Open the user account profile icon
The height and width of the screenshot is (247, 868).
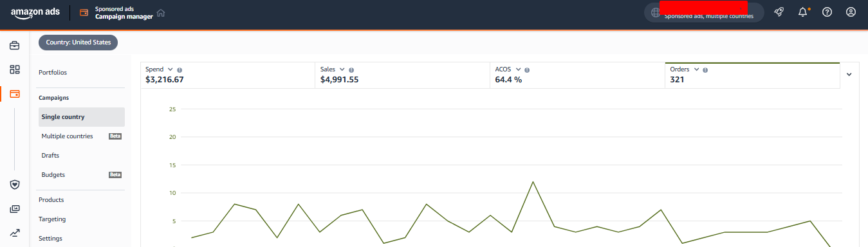point(851,12)
